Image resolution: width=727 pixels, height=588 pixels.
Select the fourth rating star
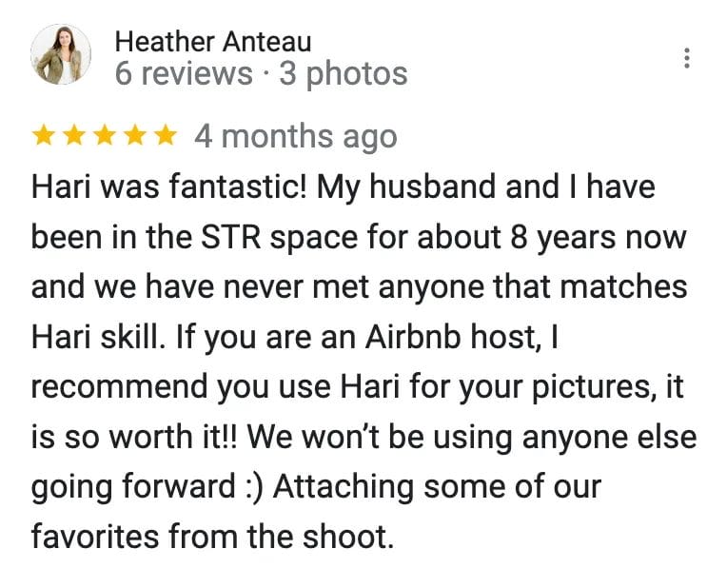[135, 135]
